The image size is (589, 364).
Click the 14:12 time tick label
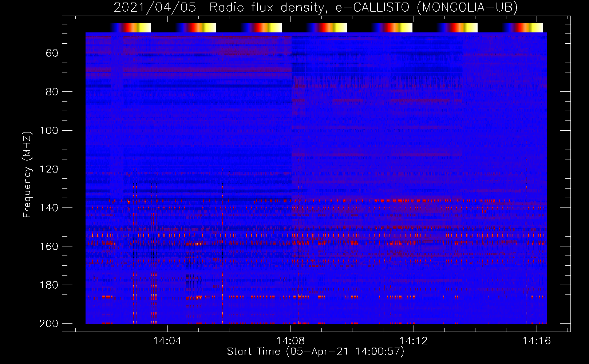pyautogui.click(x=414, y=341)
